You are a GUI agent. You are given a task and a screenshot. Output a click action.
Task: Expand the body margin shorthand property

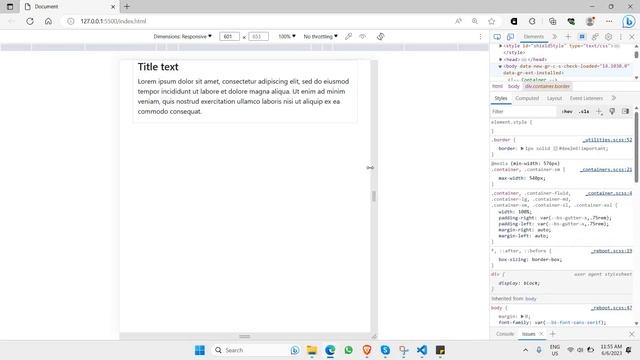522,316
